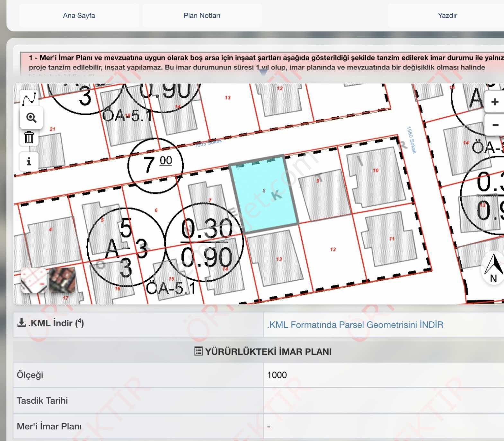The width and height of the screenshot is (504, 441).
Task: Click the 0.30/0.90 density circle label
Action: [x=204, y=243]
